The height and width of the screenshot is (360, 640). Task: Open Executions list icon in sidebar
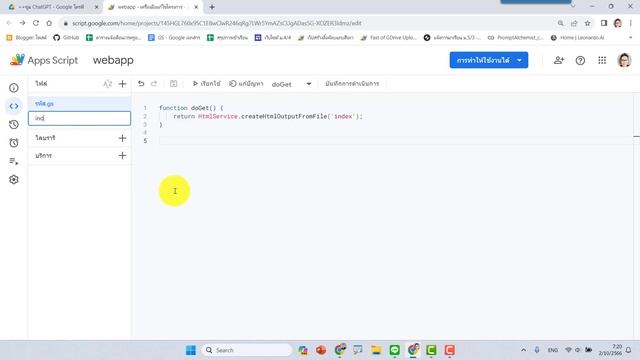pyautogui.click(x=14, y=161)
